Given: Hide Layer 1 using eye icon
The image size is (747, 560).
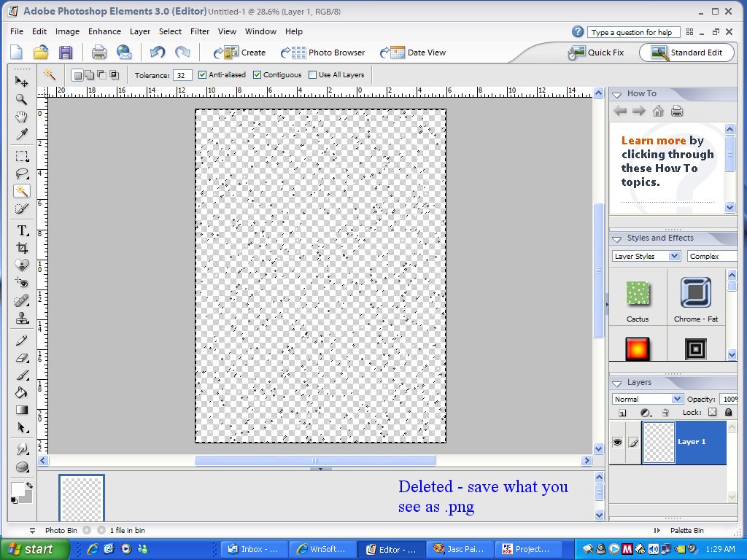Looking at the screenshot, I should tap(617, 443).
